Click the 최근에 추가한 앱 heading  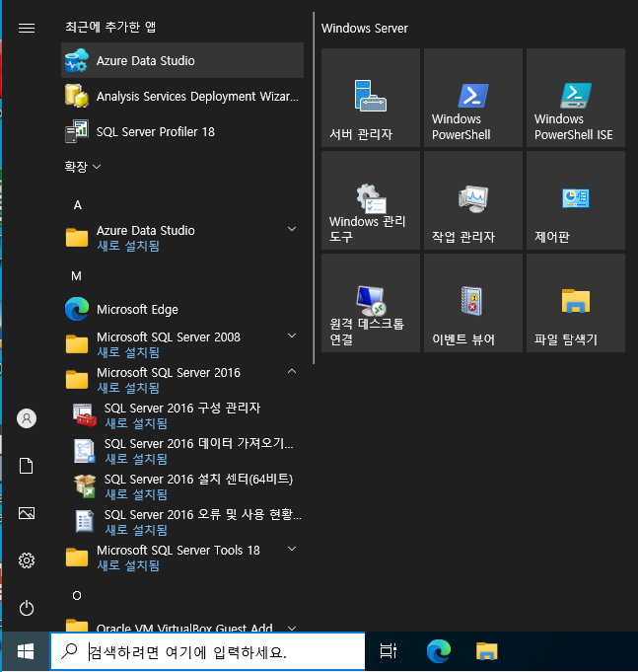[110, 27]
